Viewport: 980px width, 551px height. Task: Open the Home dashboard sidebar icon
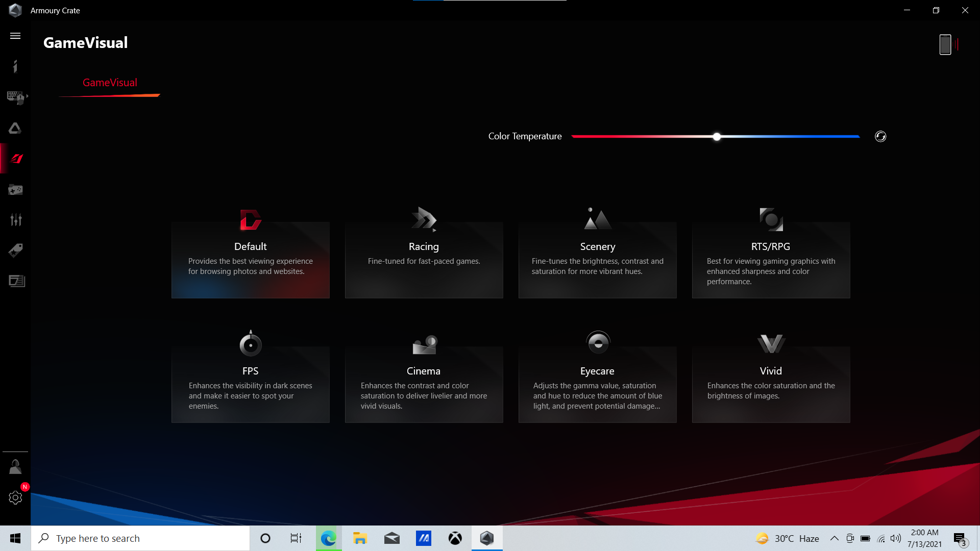(15, 66)
